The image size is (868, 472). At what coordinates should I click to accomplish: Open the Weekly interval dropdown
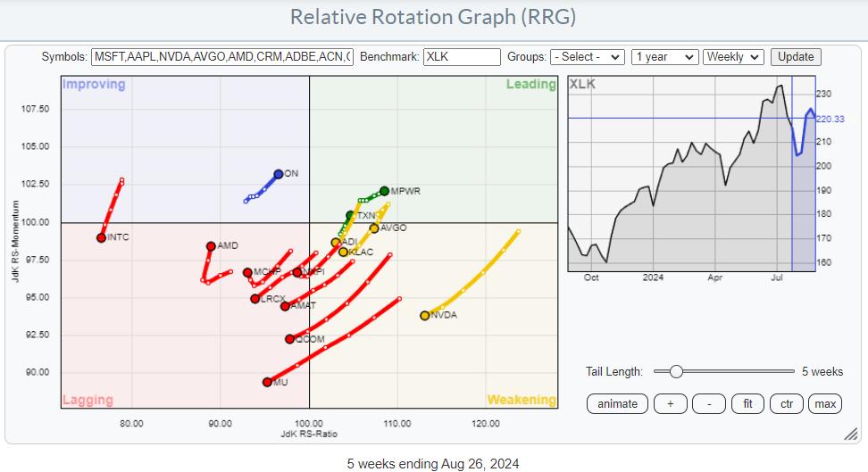[733, 56]
